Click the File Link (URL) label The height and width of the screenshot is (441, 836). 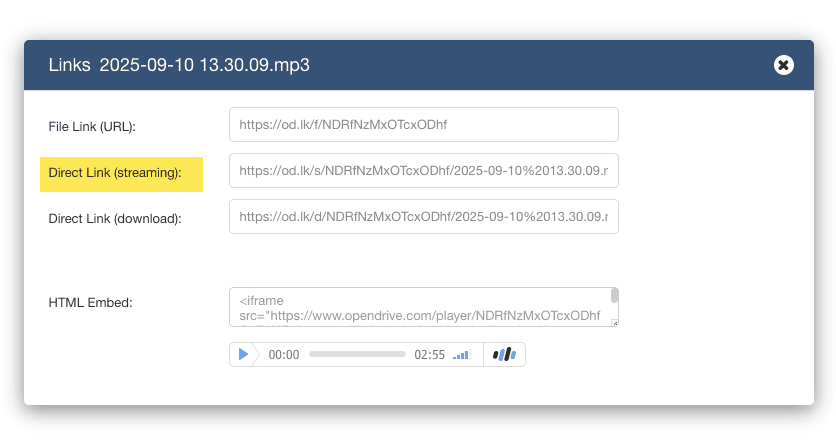pos(92,127)
